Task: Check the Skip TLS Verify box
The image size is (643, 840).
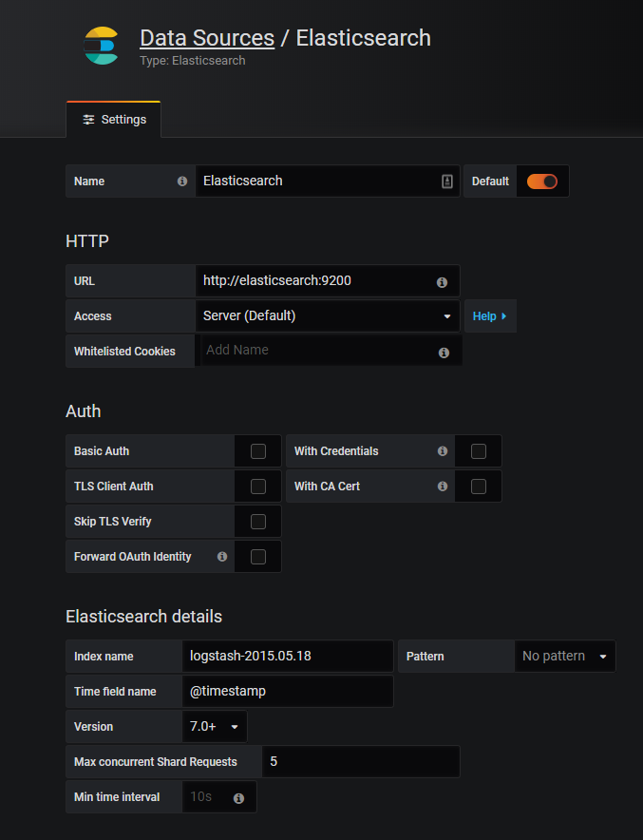Action: tap(258, 522)
